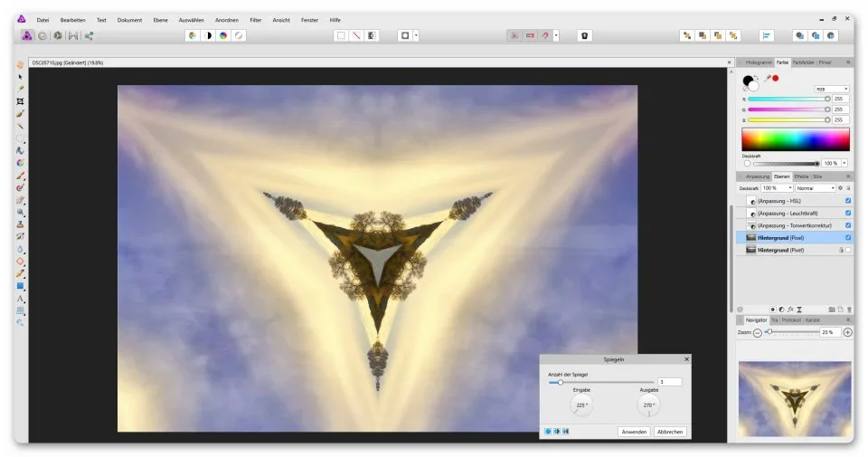The width and height of the screenshot is (868, 457).
Task: Apply Auto Contrast toolbar icon
Action: pos(208,35)
